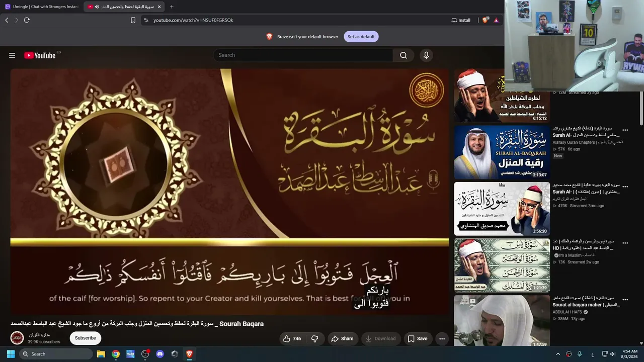View site information icon beside the URL
This screenshot has width=644, height=362.
click(x=146, y=20)
